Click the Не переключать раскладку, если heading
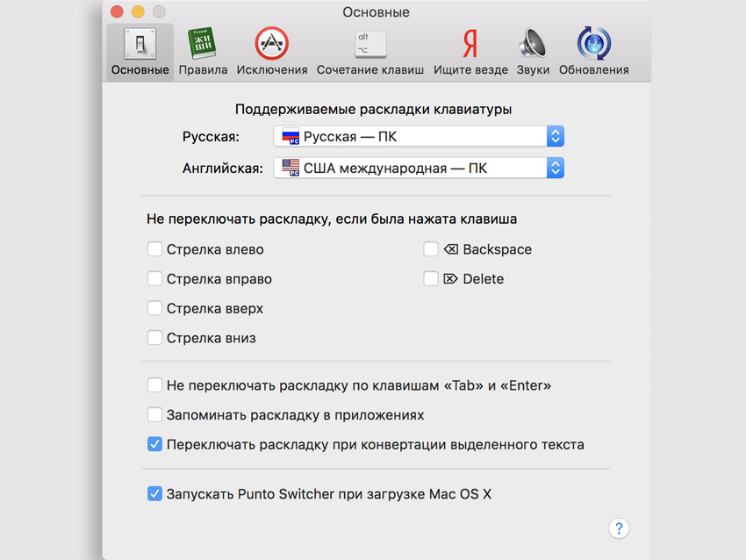This screenshot has height=560, width=746. coord(332,219)
